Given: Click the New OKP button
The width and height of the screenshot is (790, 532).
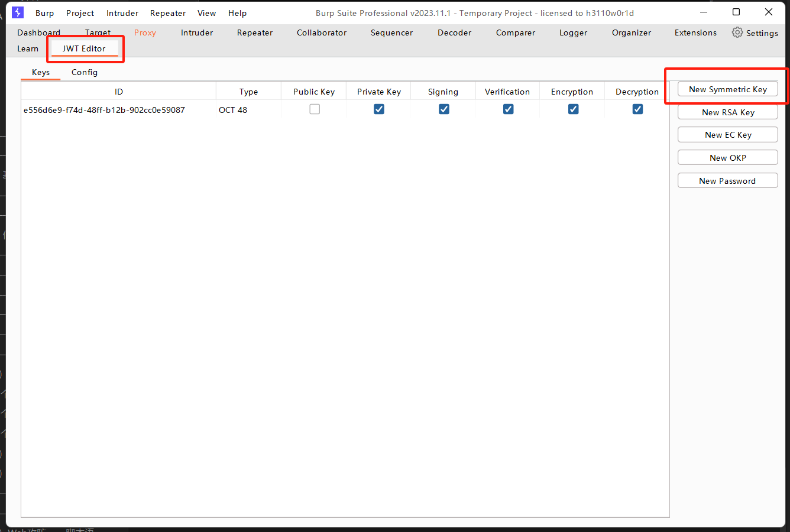Looking at the screenshot, I should (x=728, y=158).
